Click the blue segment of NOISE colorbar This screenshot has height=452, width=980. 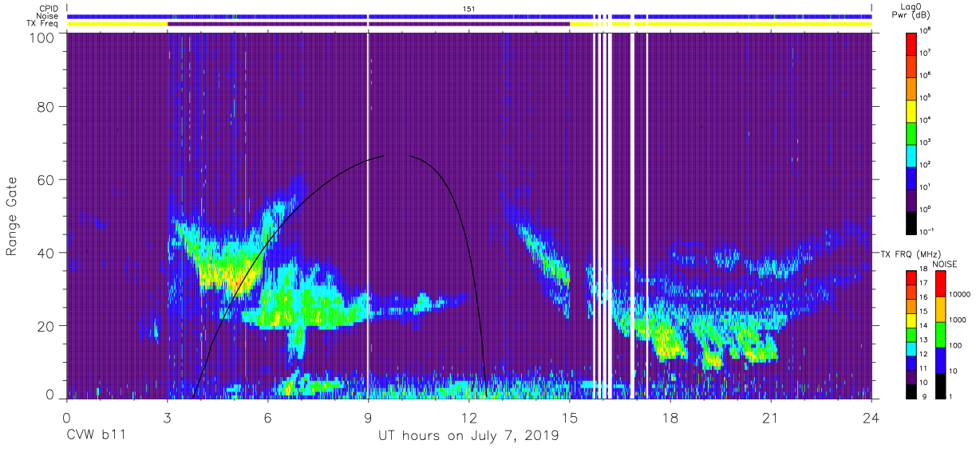tap(939, 360)
